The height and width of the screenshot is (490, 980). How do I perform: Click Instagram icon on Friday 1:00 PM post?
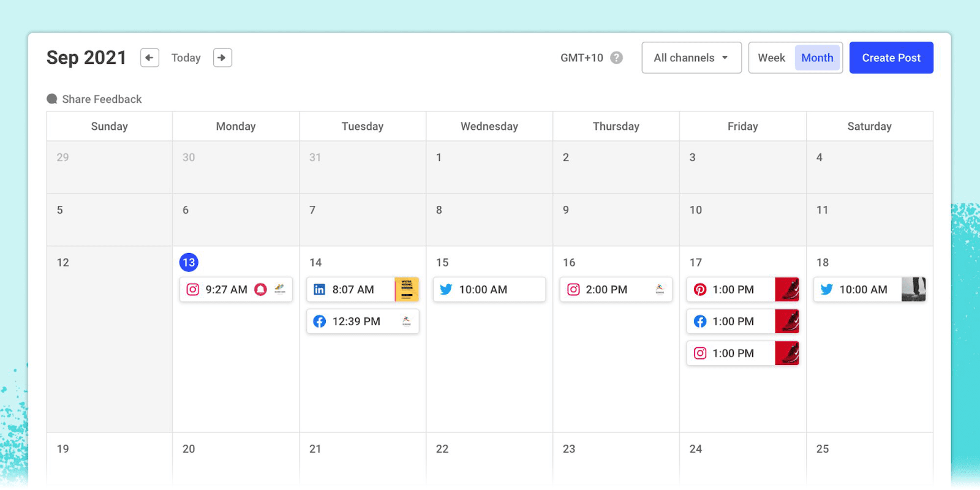(700, 353)
